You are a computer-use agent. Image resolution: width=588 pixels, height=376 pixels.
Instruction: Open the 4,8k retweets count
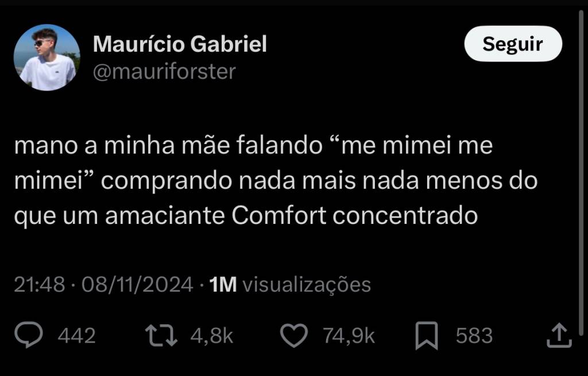point(211,335)
